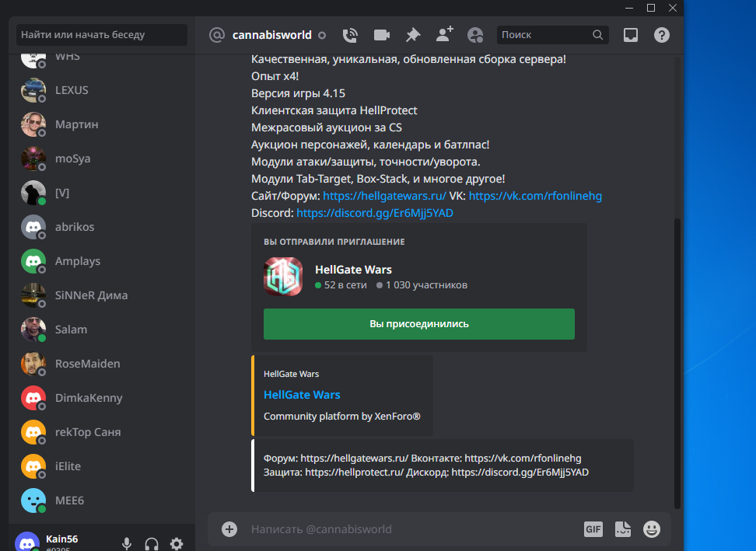This screenshot has height=551, width=756.
Task: Open moSya direct message
Action: (x=102, y=159)
